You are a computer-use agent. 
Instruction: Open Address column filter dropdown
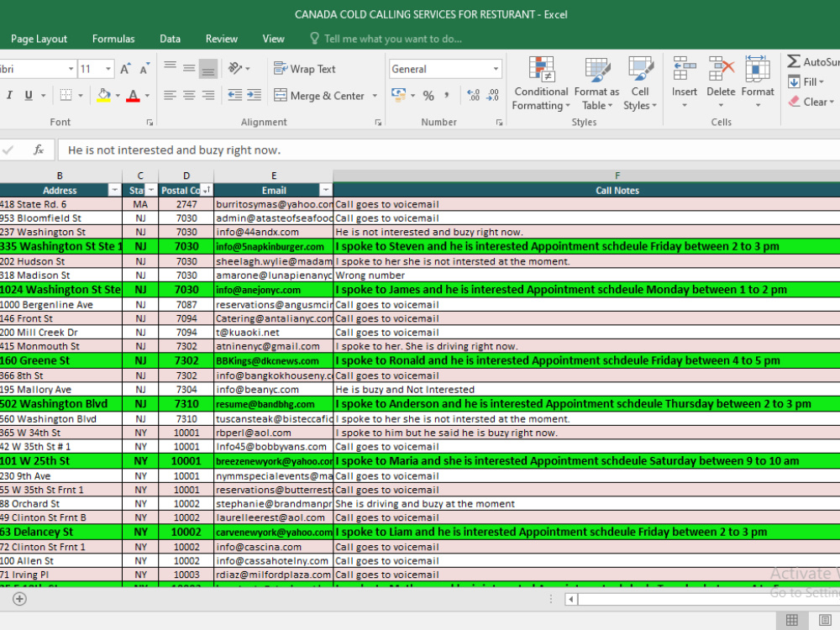(114, 190)
